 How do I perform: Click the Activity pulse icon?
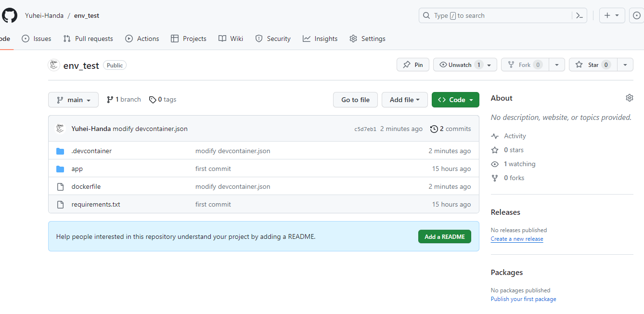click(x=495, y=136)
